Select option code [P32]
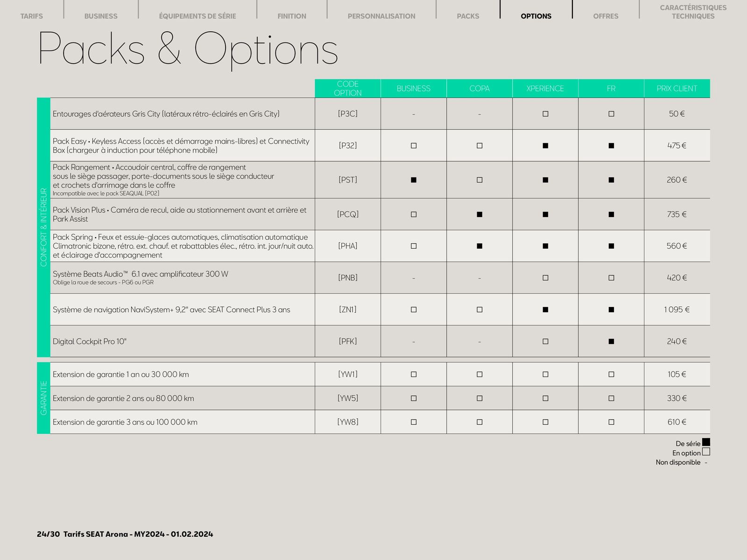 coord(348,146)
